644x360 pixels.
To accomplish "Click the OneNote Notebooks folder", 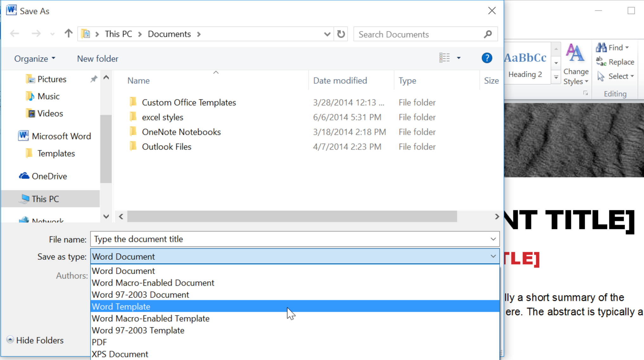I will coord(181,132).
